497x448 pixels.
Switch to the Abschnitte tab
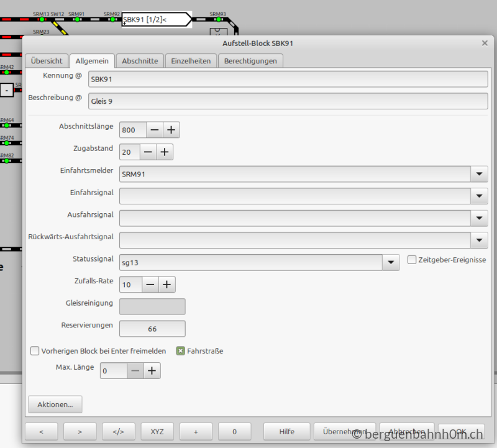(x=140, y=61)
